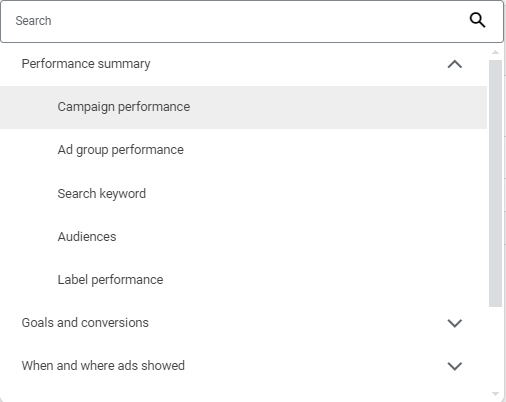
Task: Select the Label performance report
Action: 110,280
